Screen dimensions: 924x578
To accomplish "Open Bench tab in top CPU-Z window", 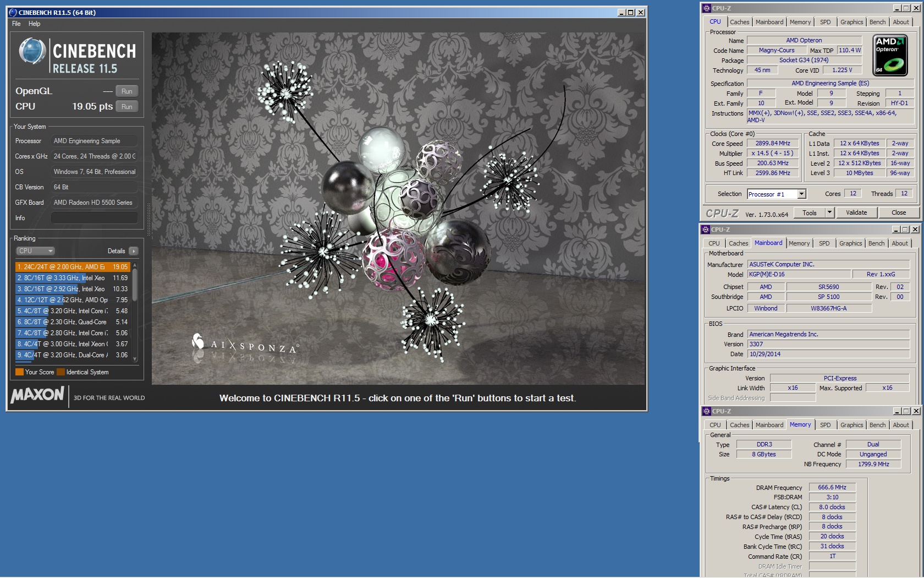I will click(x=877, y=22).
